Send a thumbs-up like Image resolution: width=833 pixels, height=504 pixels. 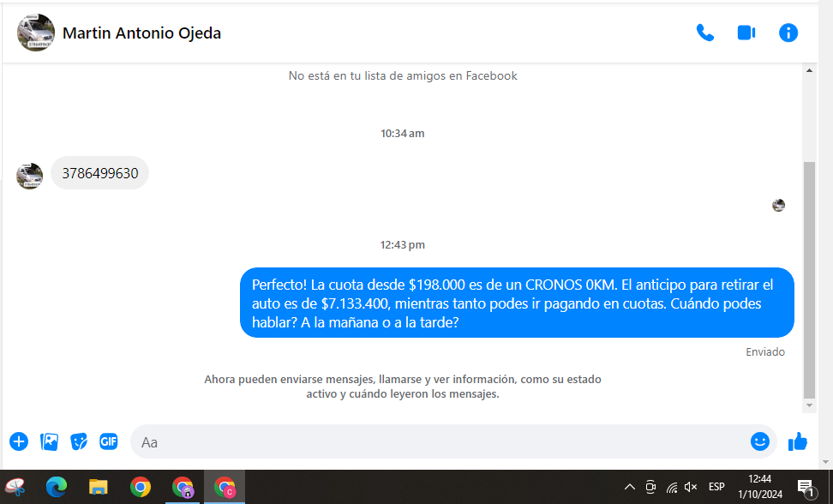click(x=797, y=441)
